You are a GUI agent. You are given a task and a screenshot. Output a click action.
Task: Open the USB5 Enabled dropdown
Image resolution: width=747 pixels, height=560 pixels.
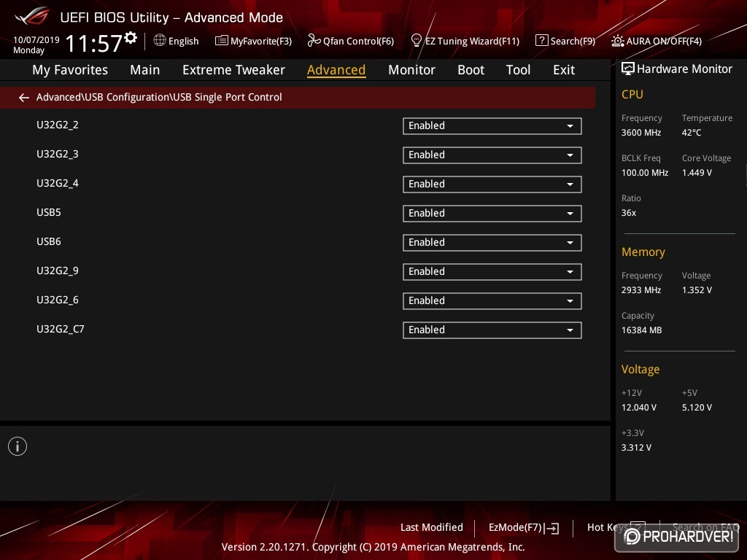tap(492, 214)
